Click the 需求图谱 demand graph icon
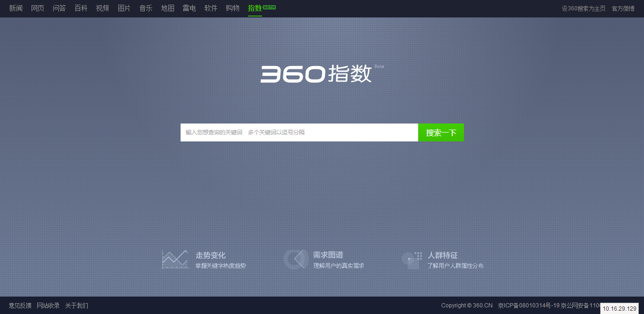Image resolution: width=644 pixels, height=314 pixels. pos(296,259)
